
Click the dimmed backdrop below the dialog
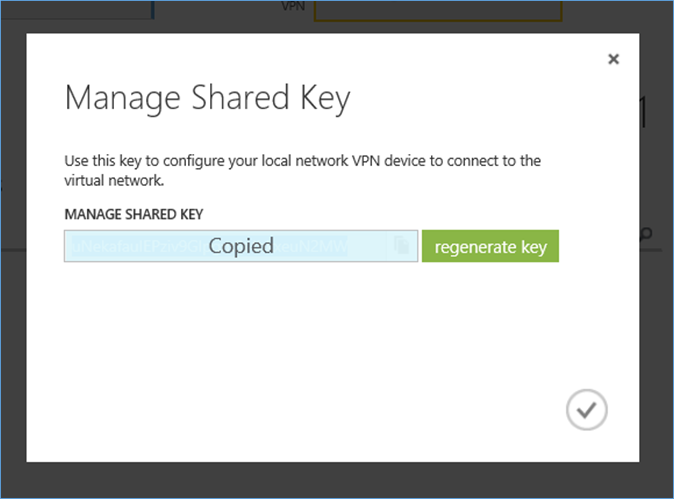click(337, 480)
